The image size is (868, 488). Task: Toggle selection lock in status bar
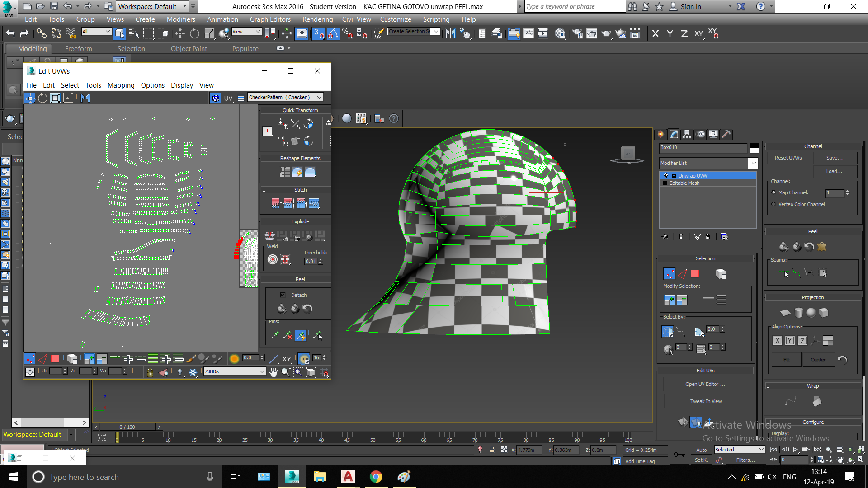click(x=492, y=450)
